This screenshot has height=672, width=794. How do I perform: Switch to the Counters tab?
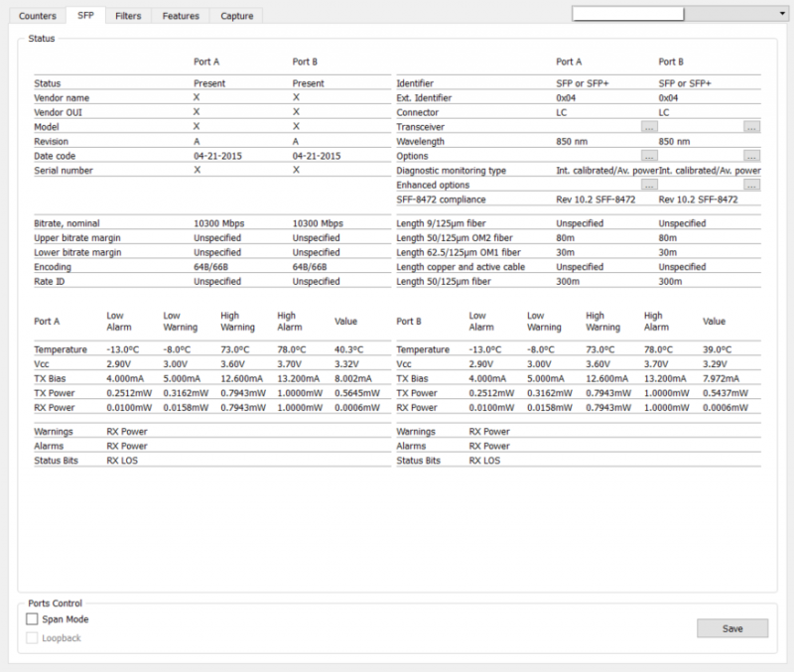(37, 16)
